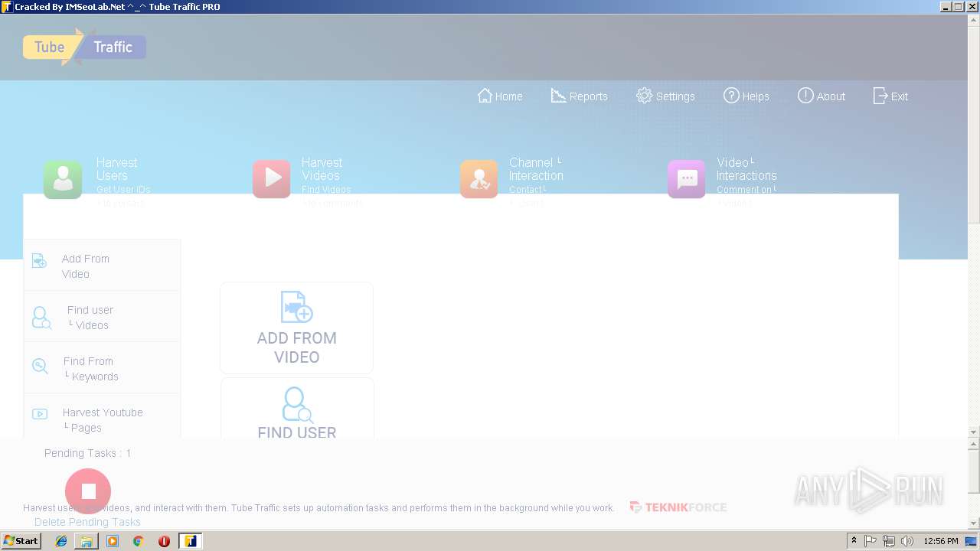The height and width of the screenshot is (551, 980).
Task: Choose Find From Keywords in sidebar
Action: [x=103, y=368]
